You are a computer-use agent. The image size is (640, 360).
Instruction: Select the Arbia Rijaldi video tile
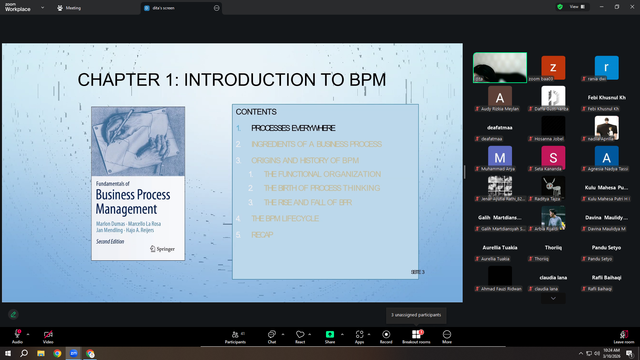[x=553, y=218]
